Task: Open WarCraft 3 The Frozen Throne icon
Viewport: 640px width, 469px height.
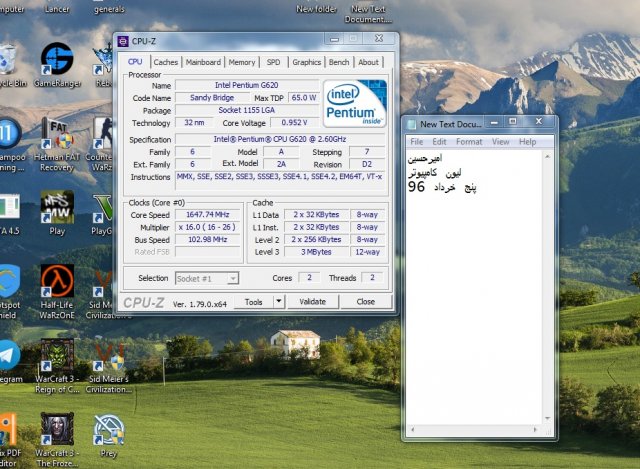Action: pyautogui.click(x=57, y=432)
